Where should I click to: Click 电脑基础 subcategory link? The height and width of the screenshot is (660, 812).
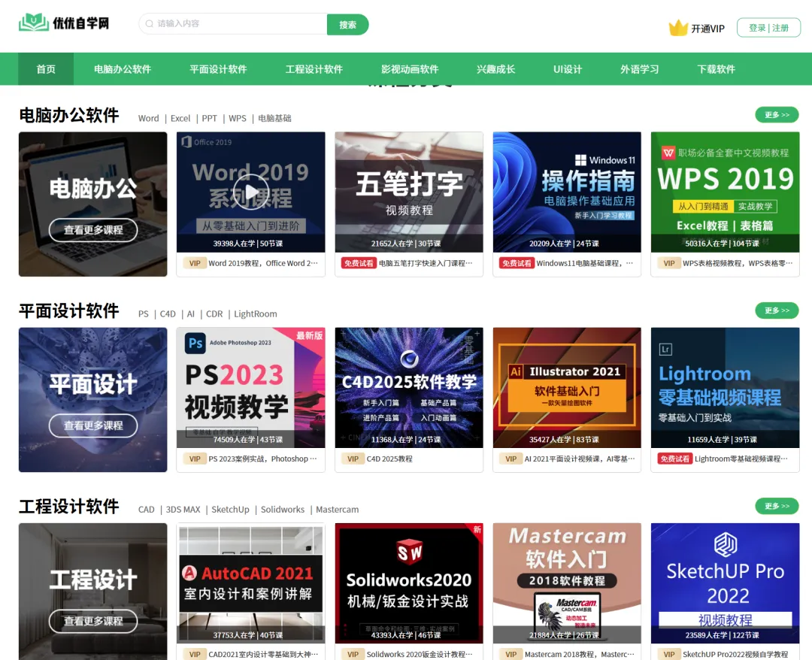pyautogui.click(x=274, y=118)
